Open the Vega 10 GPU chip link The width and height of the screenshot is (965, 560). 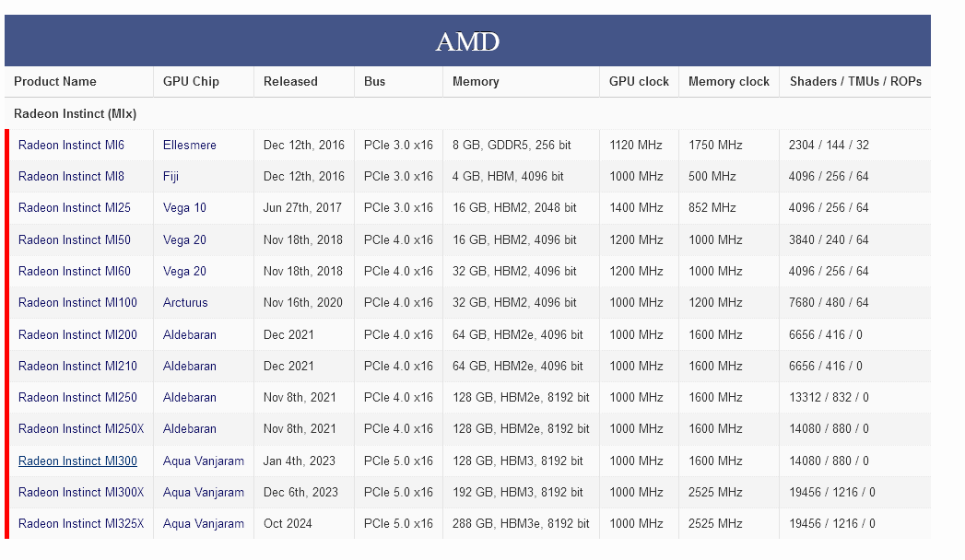point(184,207)
